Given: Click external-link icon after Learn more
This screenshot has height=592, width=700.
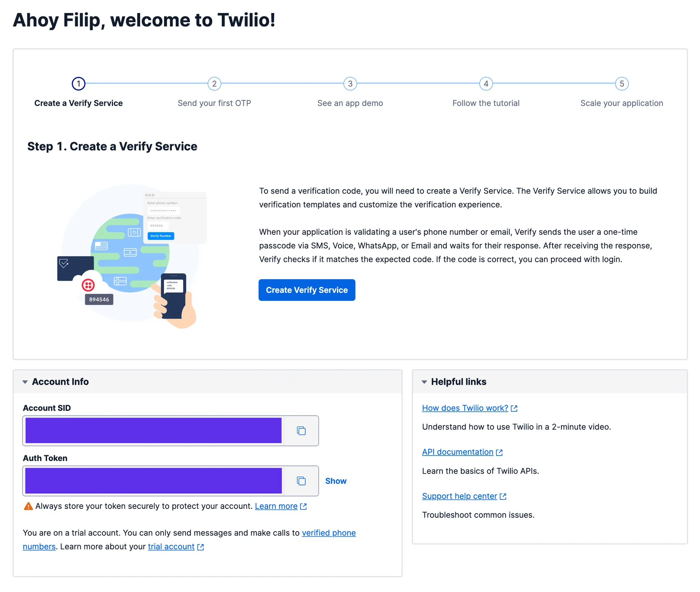Looking at the screenshot, I should (303, 507).
